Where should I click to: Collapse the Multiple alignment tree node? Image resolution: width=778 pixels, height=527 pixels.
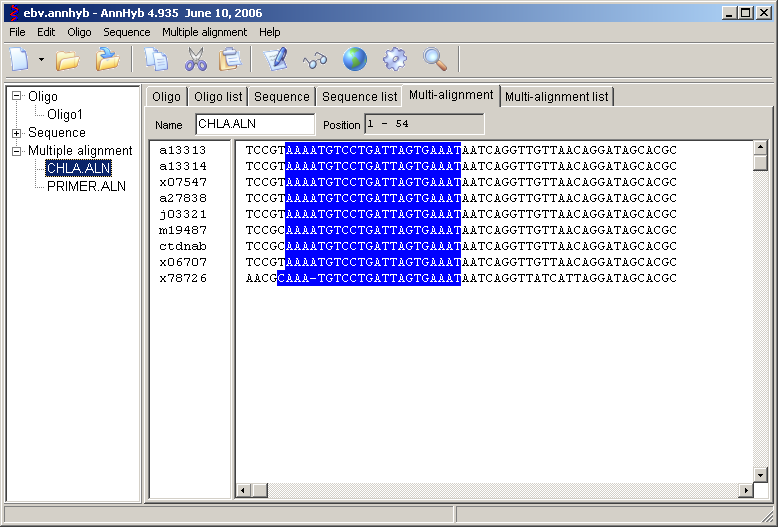click(17, 151)
